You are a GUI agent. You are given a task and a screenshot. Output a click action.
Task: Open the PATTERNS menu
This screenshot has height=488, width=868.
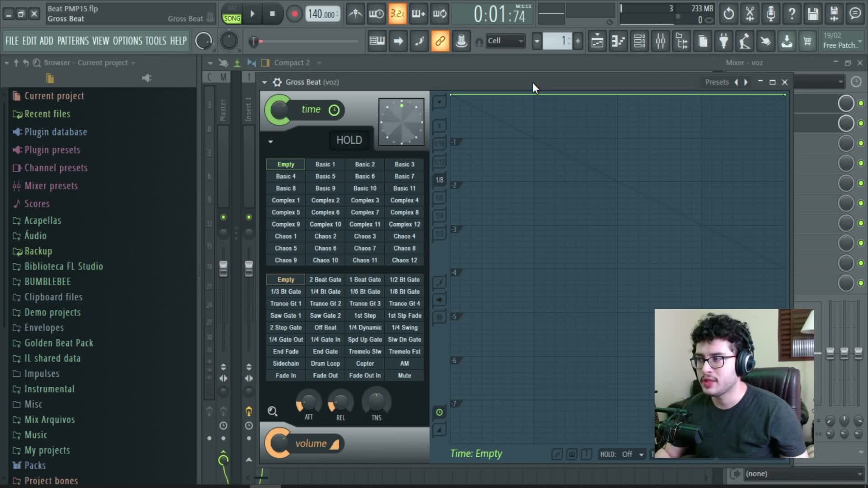click(73, 41)
